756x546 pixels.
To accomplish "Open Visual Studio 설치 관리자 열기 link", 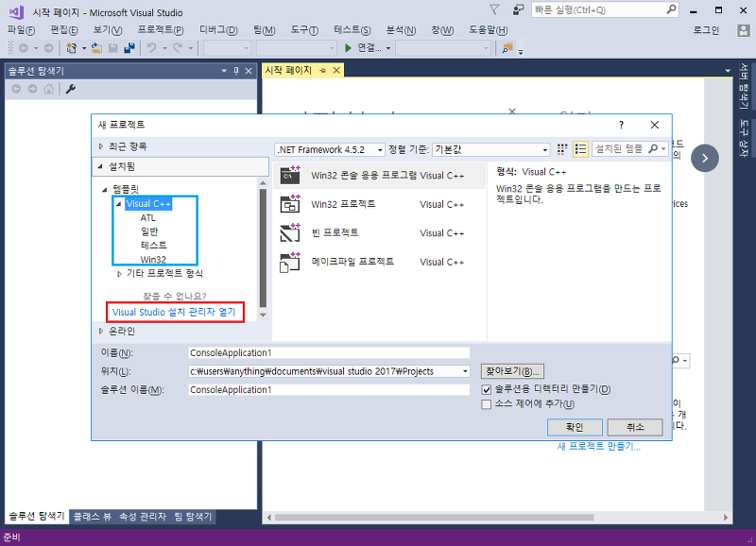I will click(174, 313).
